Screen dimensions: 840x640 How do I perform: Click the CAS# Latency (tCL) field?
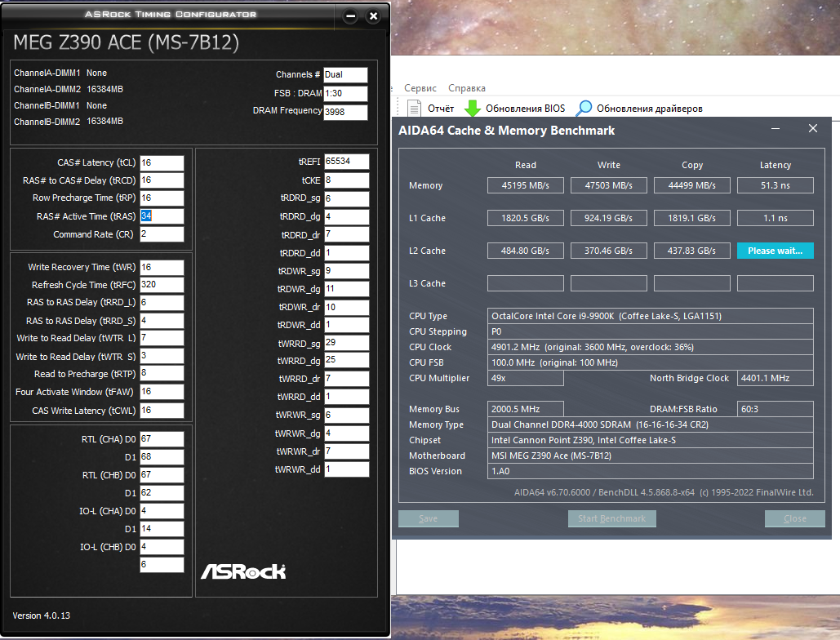click(x=162, y=162)
